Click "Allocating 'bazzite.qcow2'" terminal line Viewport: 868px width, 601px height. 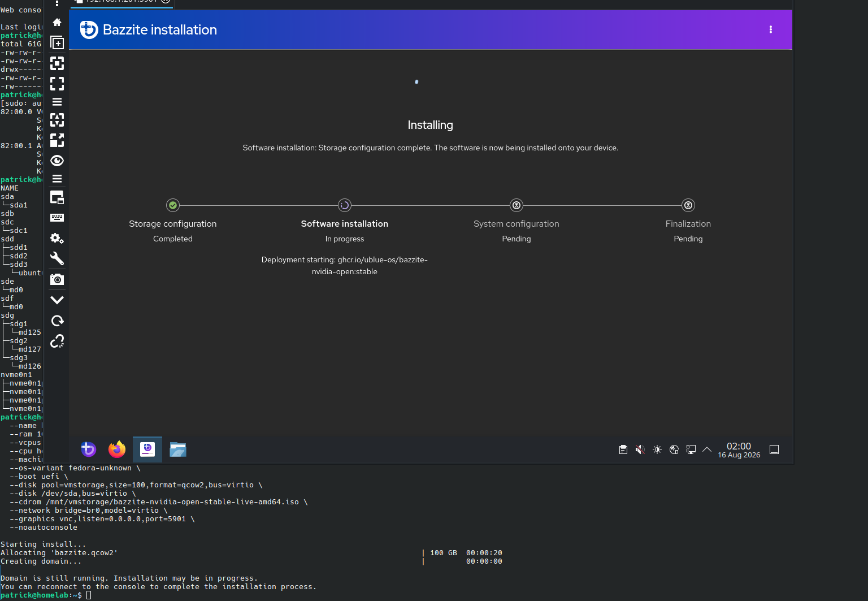(x=59, y=553)
